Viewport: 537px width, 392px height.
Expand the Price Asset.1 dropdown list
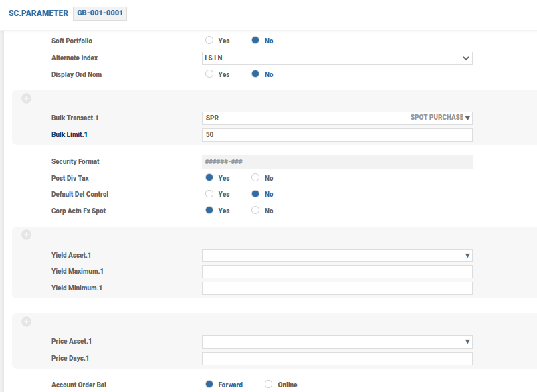coord(467,342)
